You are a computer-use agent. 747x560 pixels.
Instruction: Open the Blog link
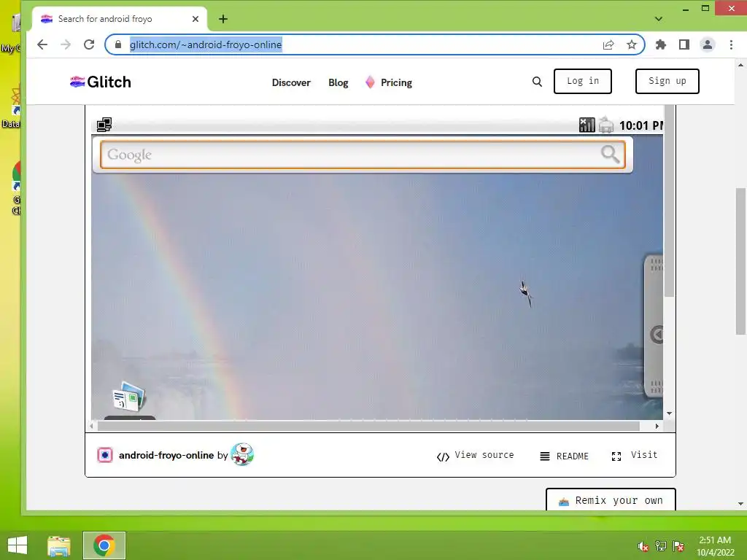point(338,82)
